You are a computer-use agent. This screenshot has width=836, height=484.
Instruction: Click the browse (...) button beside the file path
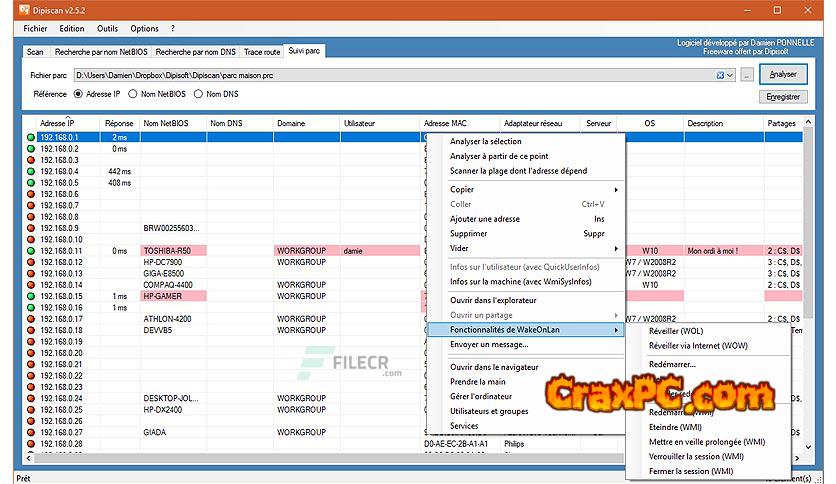[747, 75]
